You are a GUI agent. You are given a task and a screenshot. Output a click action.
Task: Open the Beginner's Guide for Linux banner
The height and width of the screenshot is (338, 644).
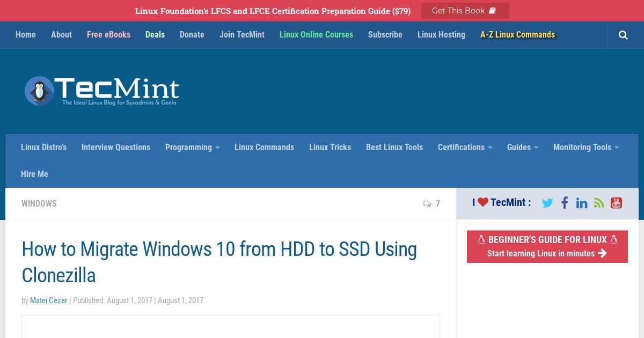(x=547, y=247)
